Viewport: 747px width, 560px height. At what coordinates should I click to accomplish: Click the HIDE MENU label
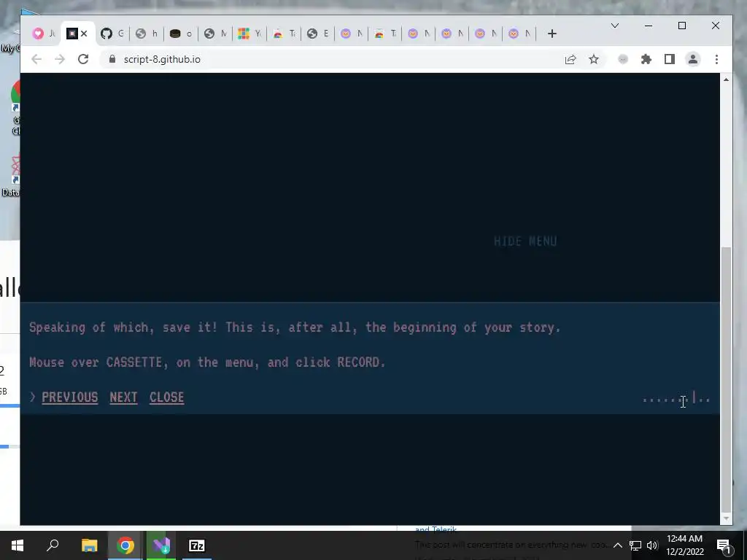(x=525, y=241)
